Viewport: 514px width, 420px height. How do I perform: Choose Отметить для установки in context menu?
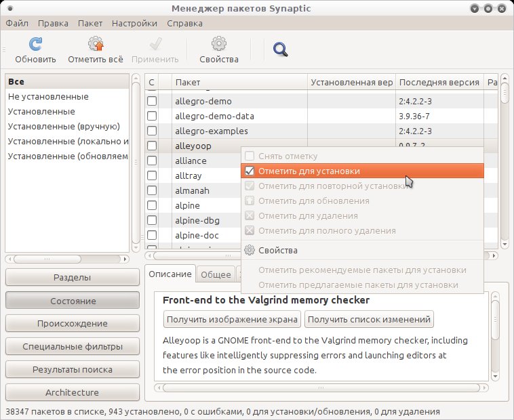point(362,171)
